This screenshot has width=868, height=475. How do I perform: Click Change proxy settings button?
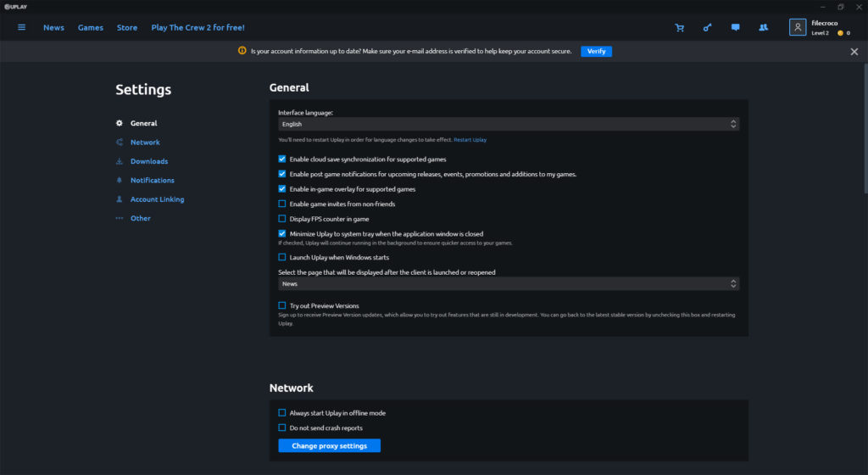pos(330,445)
